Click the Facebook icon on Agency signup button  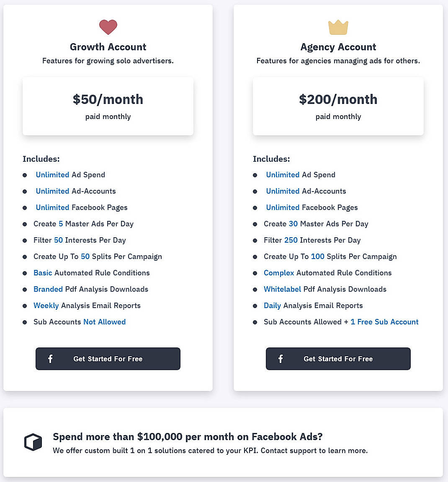(281, 359)
